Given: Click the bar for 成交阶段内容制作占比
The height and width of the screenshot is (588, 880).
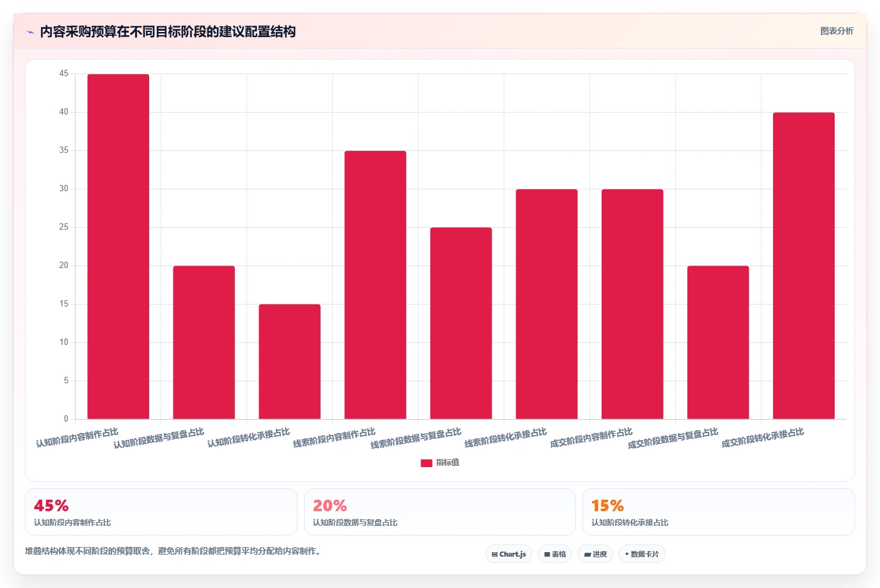Looking at the screenshot, I should (632, 304).
